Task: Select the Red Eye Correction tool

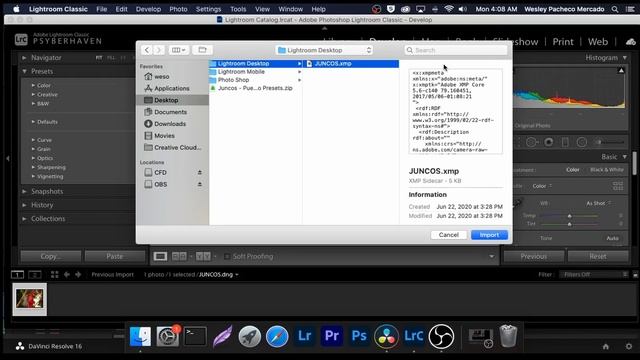Action: point(549,142)
